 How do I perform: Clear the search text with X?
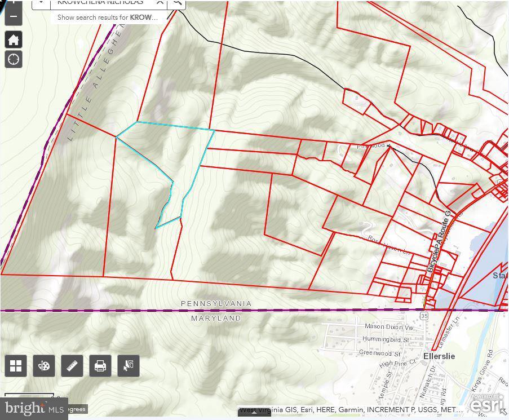(160, 2)
